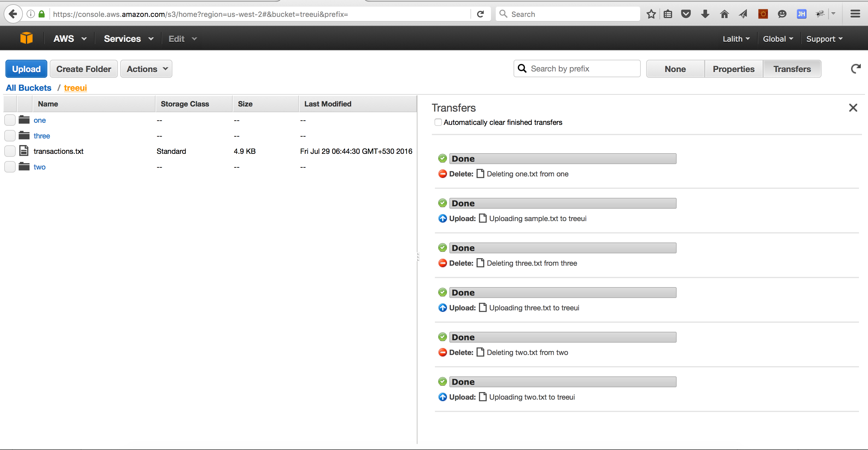Select the checkbox for folder two

(10, 167)
